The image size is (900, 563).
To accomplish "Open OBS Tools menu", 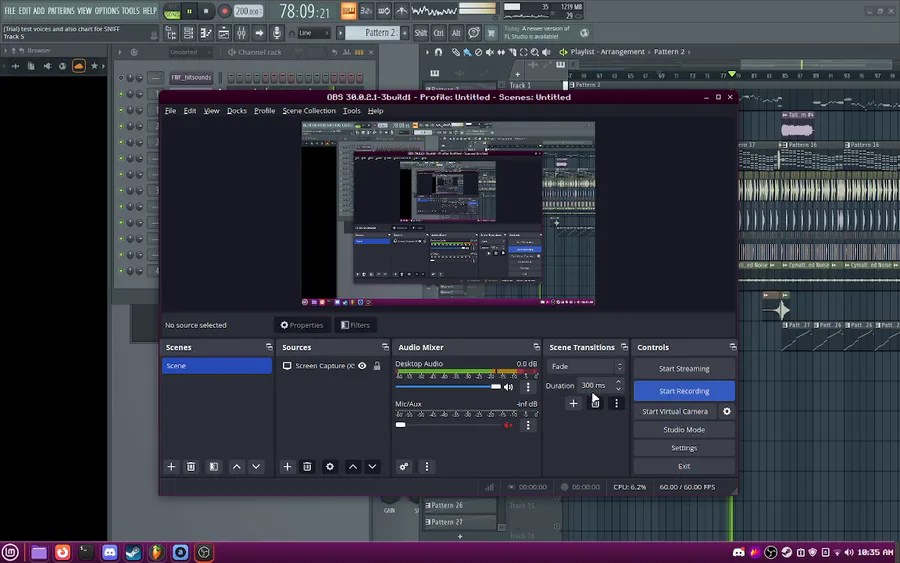I will 351,111.
